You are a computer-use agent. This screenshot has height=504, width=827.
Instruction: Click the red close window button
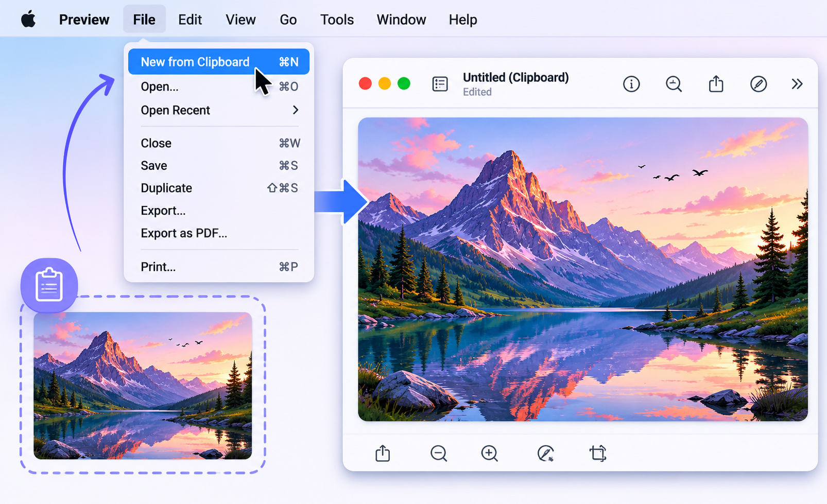365,83
